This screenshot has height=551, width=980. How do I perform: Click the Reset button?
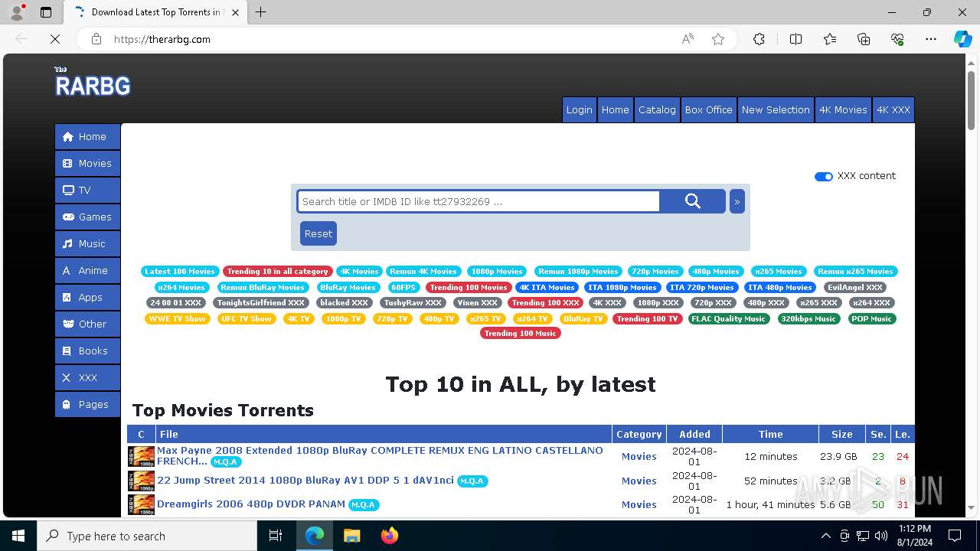pyautogui.click(x=318, y=233)
